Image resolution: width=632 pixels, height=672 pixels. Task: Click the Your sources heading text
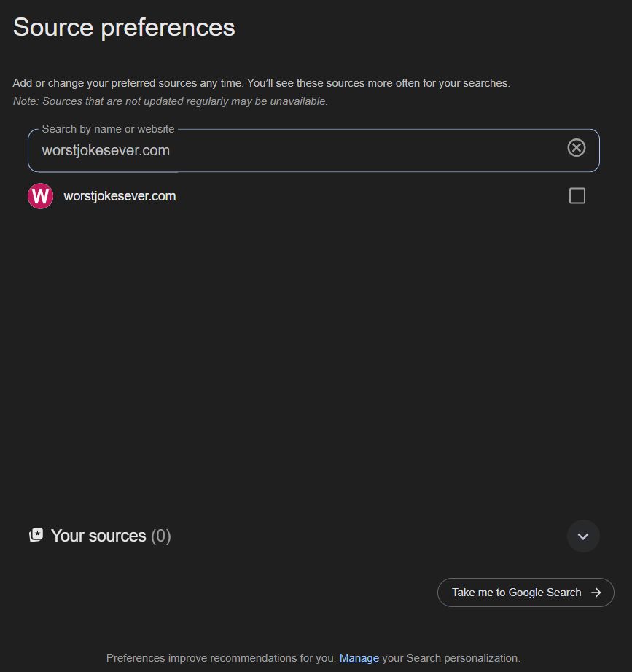coord(98,536)
